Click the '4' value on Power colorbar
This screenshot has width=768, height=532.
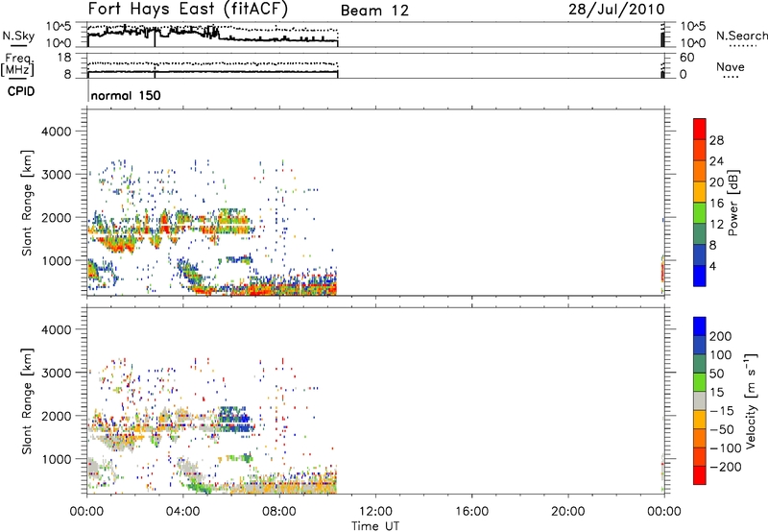tap(712, 267)
